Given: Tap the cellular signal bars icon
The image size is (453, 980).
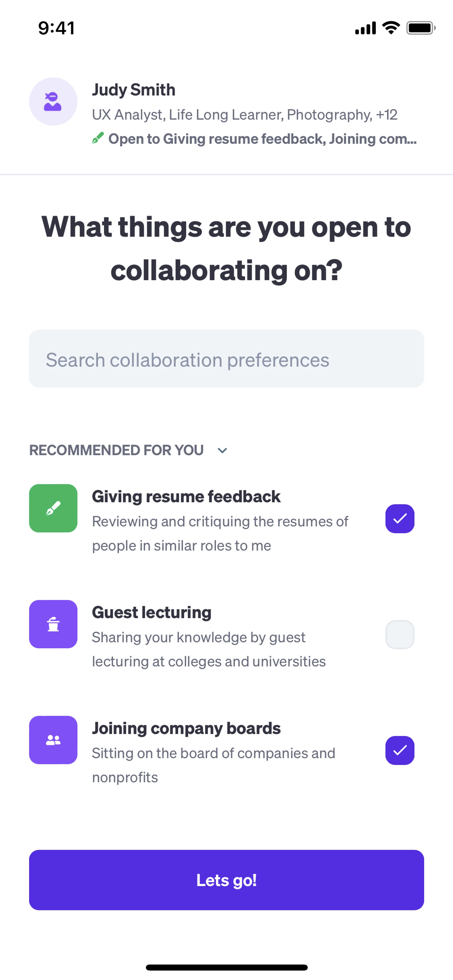Looking at the screenshot, I should [x=365, y=29].
